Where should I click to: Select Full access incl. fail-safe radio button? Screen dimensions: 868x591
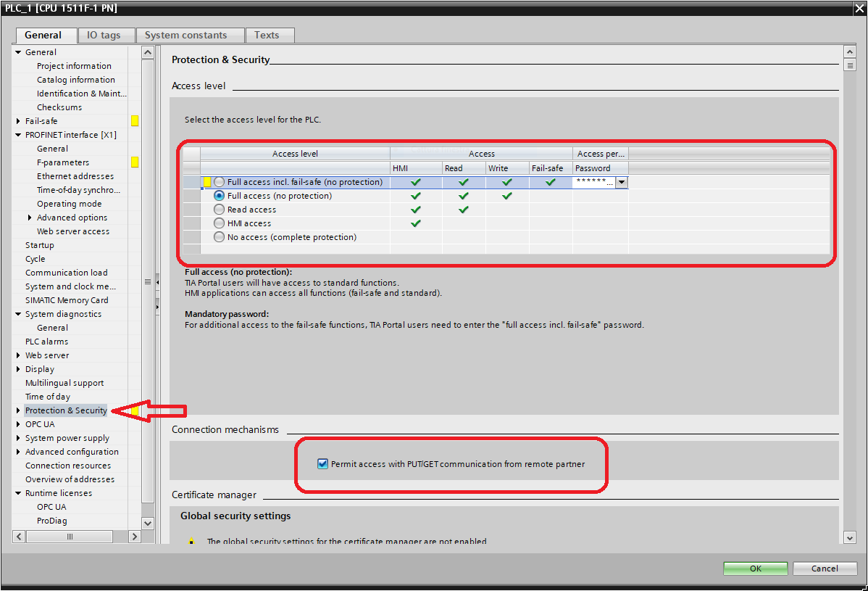click(x=220, y=182)
